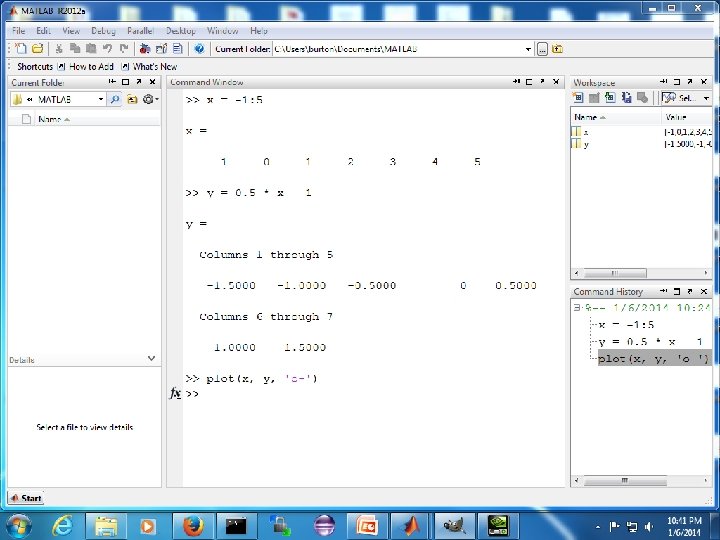Image resolution: width=720 pixels, height=540 pixels.
Task: Save workspace variables with the disk icon
Action: click(626, 97)
